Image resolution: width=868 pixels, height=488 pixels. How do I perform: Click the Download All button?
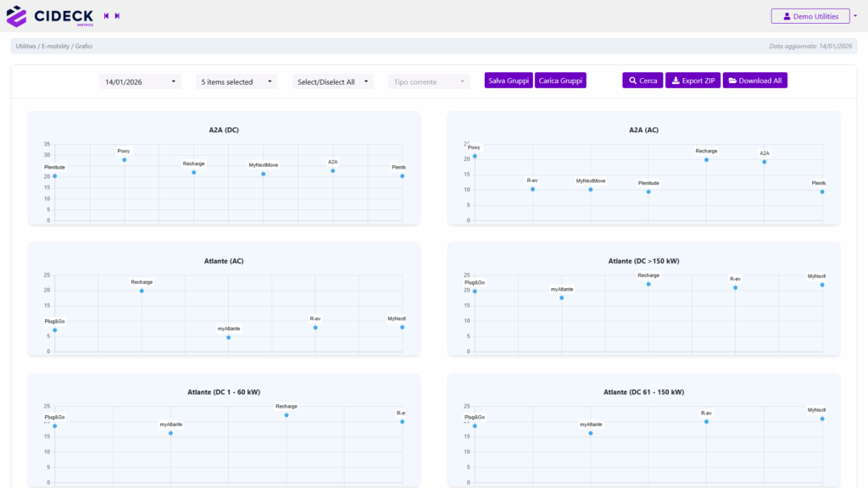(x=755, y=80)
